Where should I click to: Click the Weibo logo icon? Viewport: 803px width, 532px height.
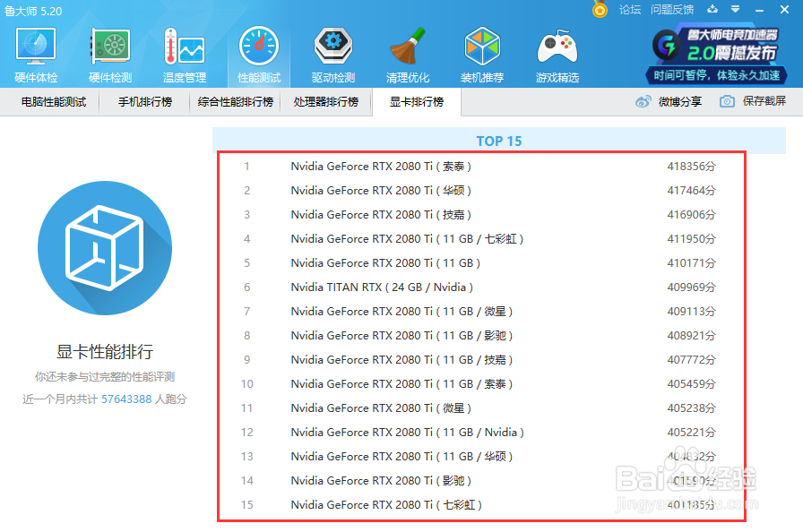[x=643, y=101]
